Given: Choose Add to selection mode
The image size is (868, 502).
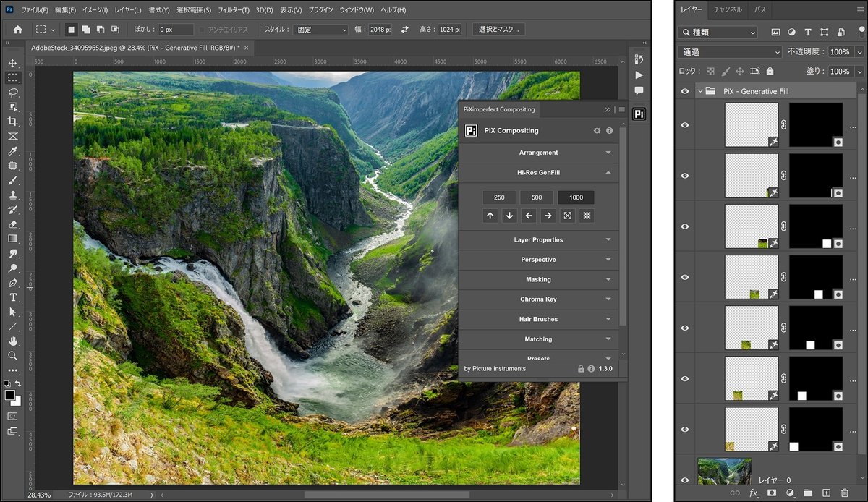Looking at the screenshot, I should [85, 30].
